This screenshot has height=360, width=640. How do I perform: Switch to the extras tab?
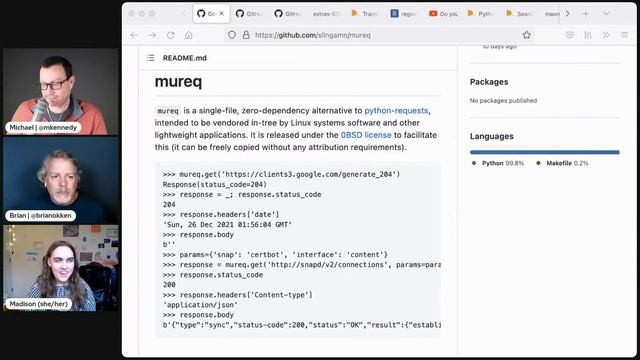(x=326, y=13)
